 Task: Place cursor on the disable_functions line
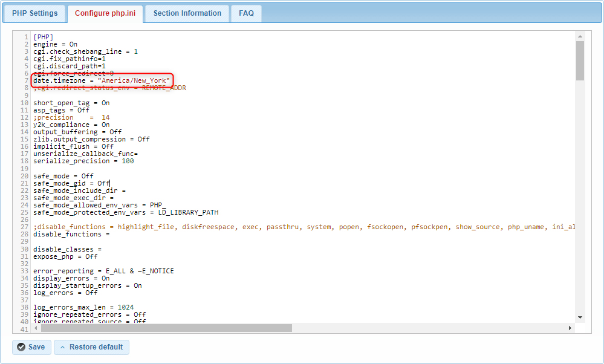click(x=73, y=234)
